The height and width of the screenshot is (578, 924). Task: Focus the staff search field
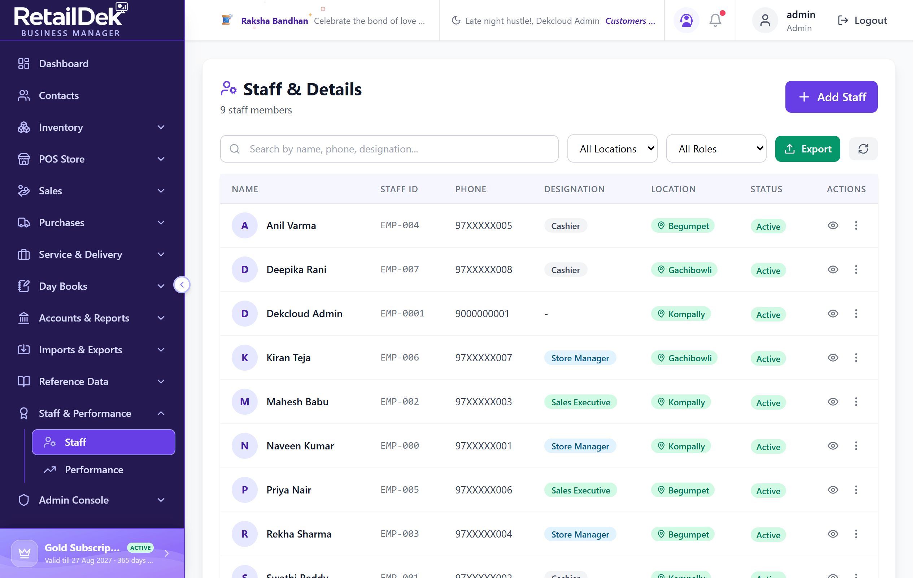point(389,149)
